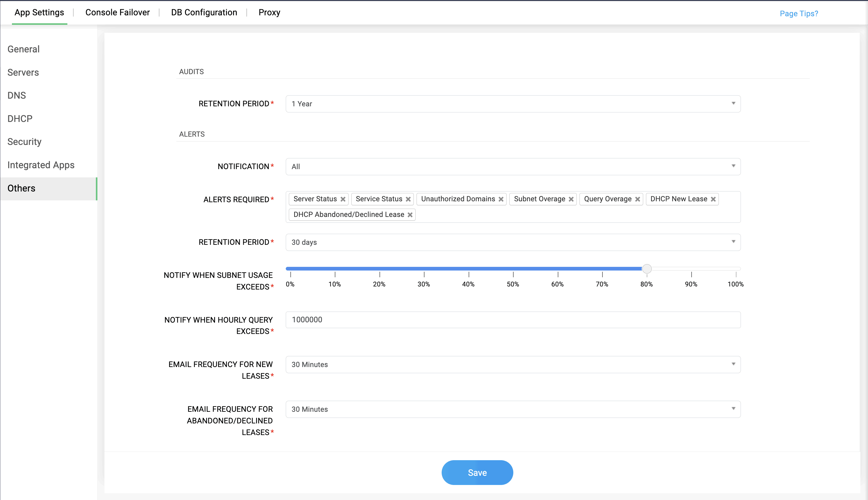Remove the Service Status alert tag
The width and height of the screenshot is (868, 500).
tap(408, 199)
